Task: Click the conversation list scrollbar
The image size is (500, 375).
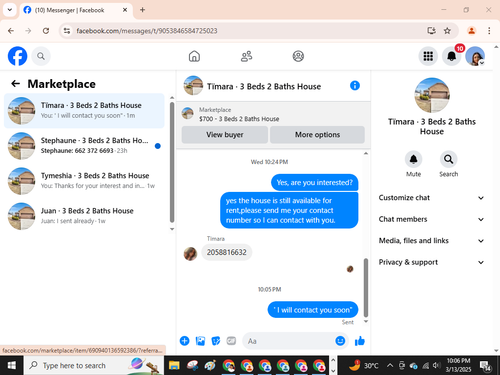Action: point(172,162)
